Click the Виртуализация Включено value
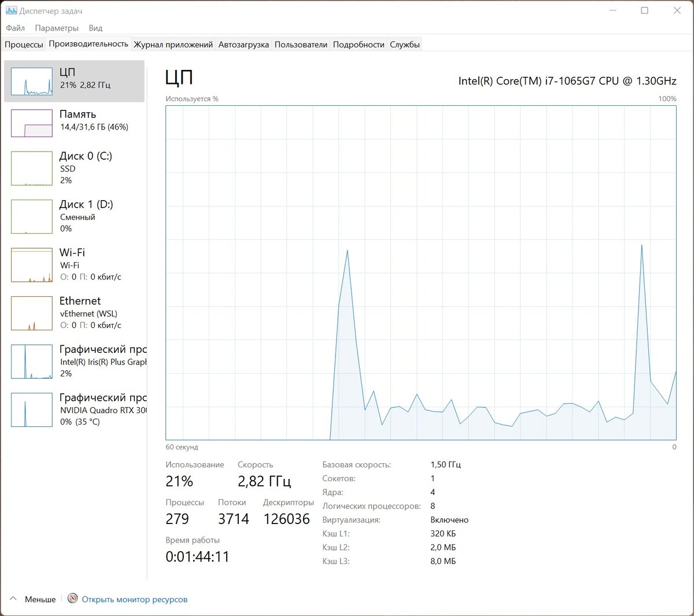The width and height of the screenshot is (694, 616). [449, 520]
